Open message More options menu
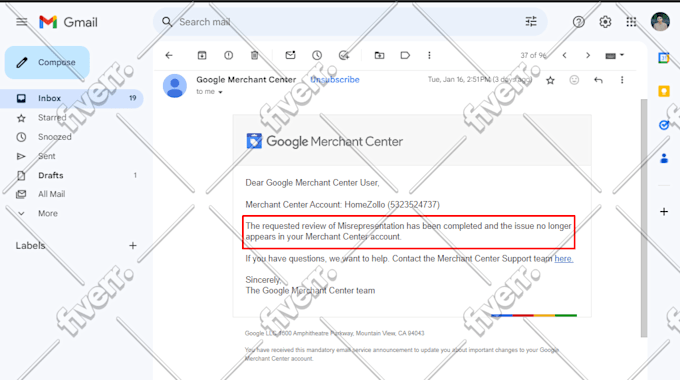This screenshot has height=380, width=680. pos(622,80)
